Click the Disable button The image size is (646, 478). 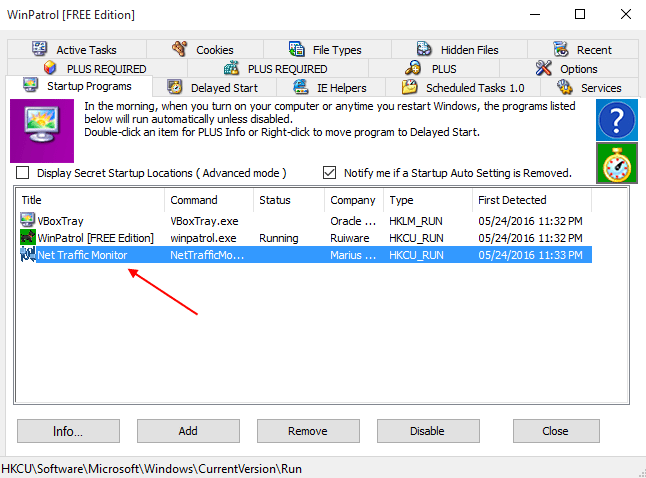428,431
